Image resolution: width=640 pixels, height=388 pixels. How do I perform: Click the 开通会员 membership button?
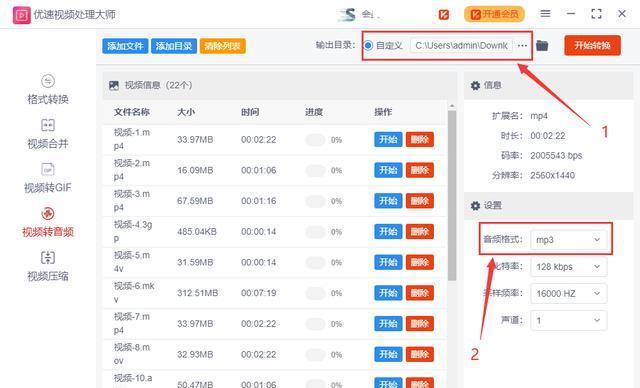494,14
